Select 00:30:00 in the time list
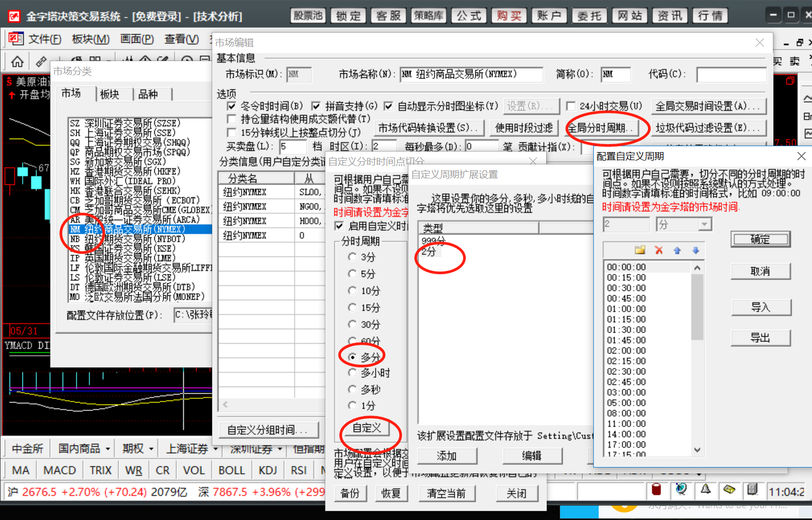This screenshot has height=520, width=812. pos(626,288)
